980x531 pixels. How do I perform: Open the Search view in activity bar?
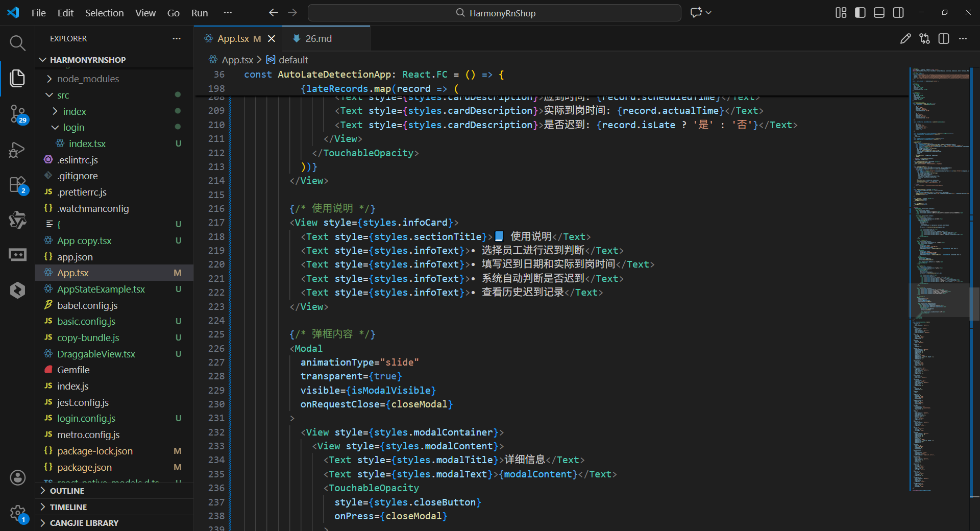click(17, 43)
